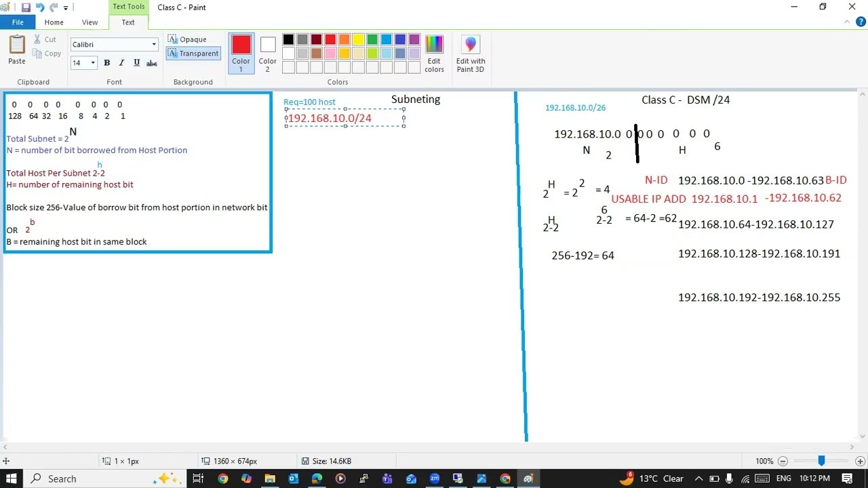Click the 100% zoom level text

click(x=764, y=461)
